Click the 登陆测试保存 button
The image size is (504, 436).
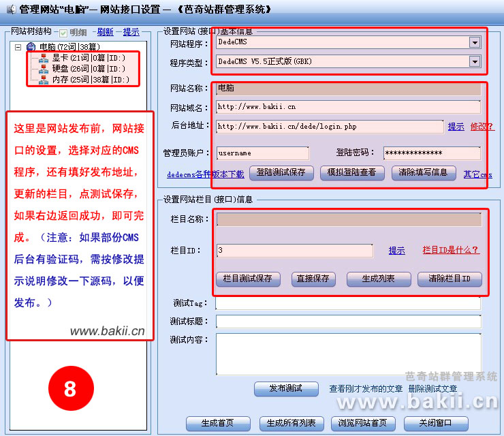pyautogui.click(x=281, y=173)
